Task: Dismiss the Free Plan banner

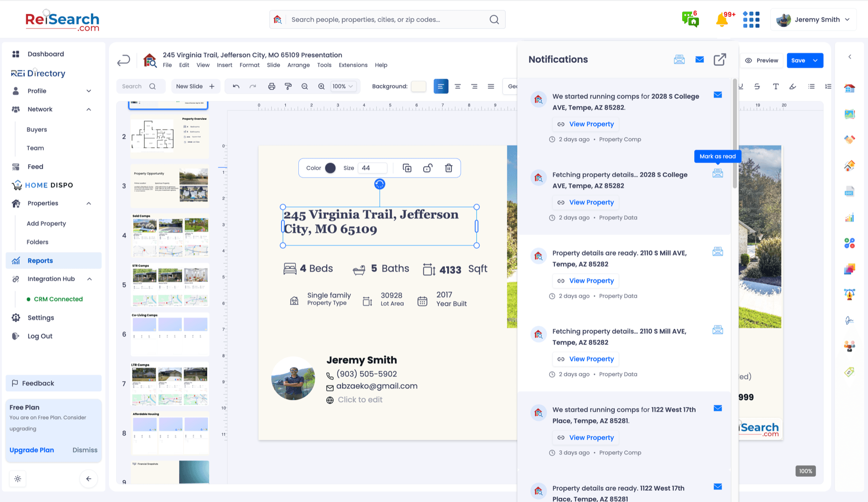Action: coord(85,450)
